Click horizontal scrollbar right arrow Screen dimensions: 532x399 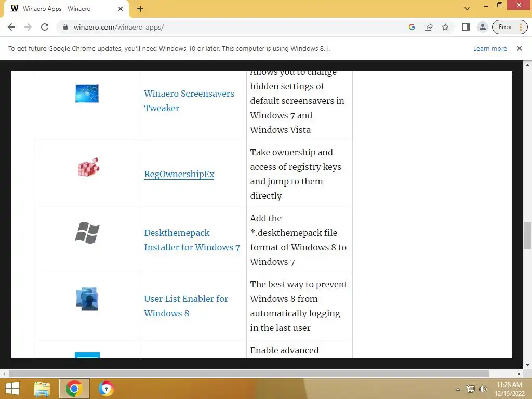click(x=519, y=374)
